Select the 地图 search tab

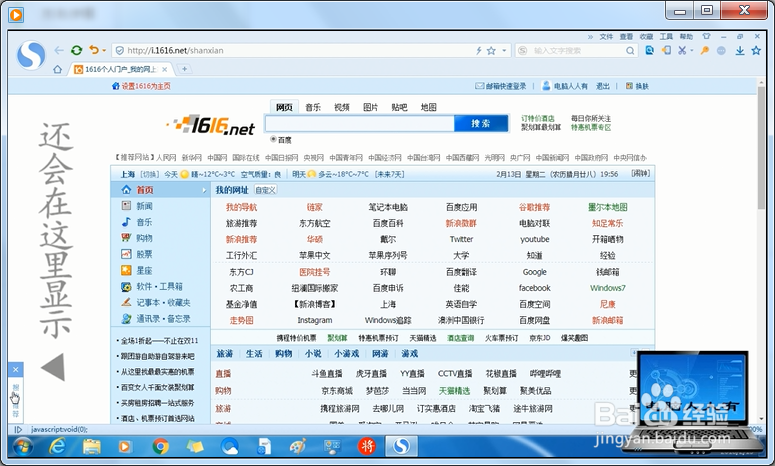(x=429, y=107)
